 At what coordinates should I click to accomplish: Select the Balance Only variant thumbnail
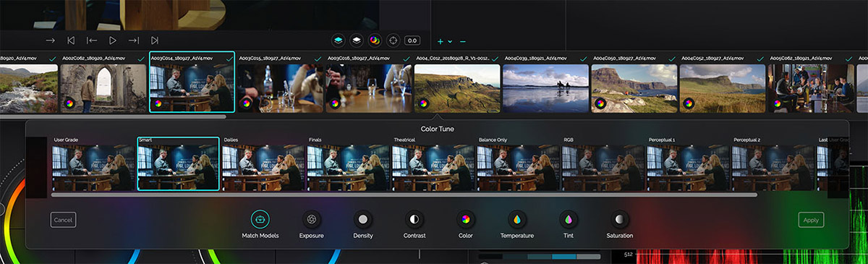pos(518,168)
